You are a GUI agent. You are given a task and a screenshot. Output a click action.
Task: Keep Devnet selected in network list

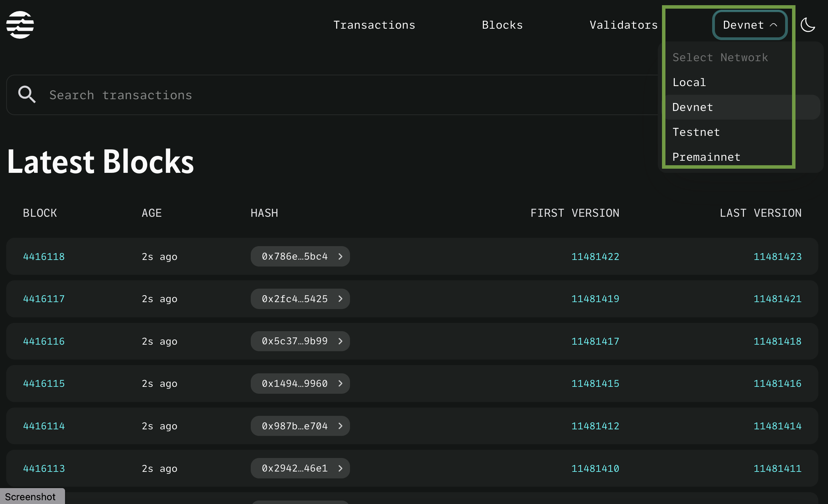tap(692, 107)
